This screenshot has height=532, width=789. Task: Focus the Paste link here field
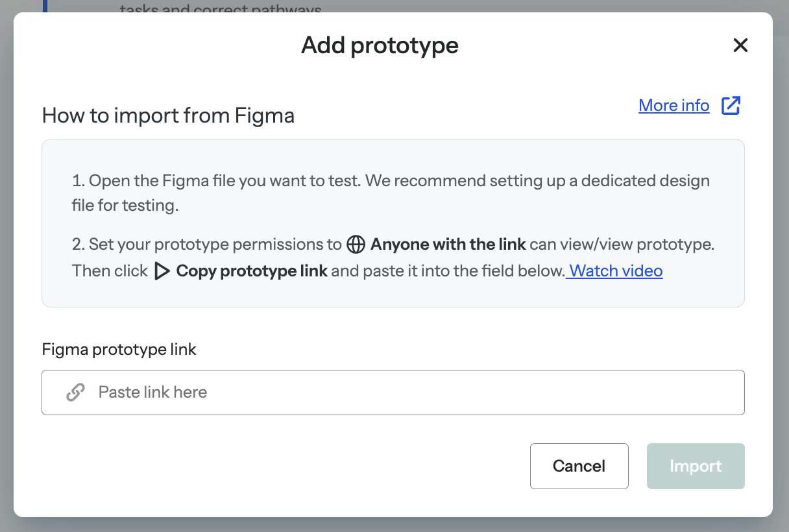[393, 393]
